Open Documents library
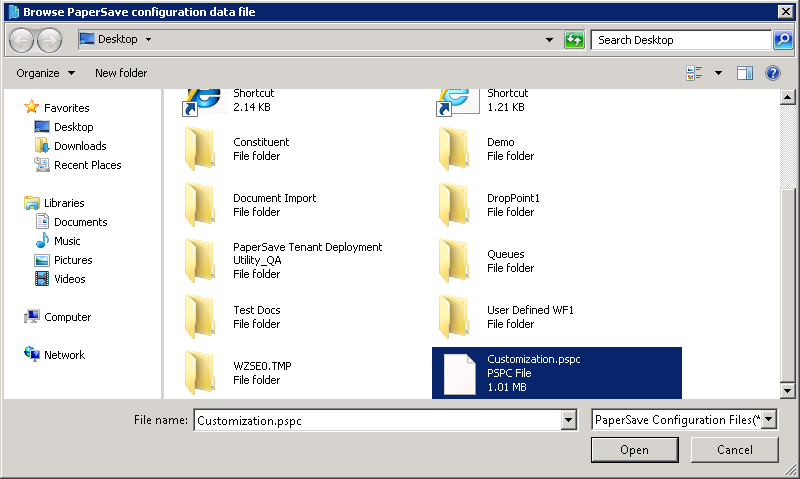Image resolution: width=800 pixels, height=479 pixels. (x=81, y=222)
